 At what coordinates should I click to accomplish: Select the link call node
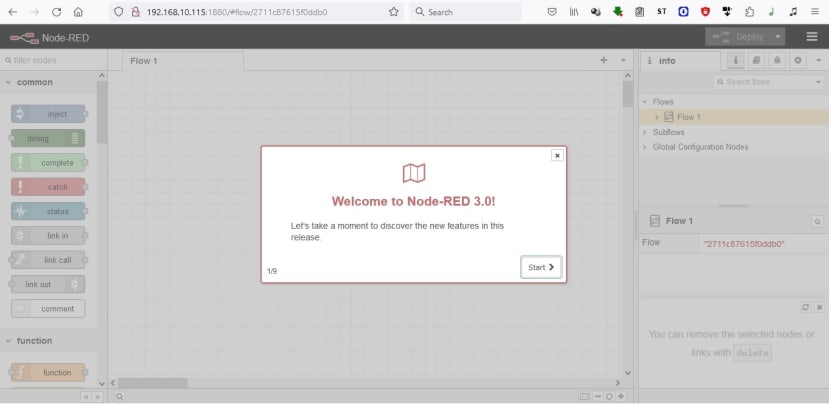48,260
